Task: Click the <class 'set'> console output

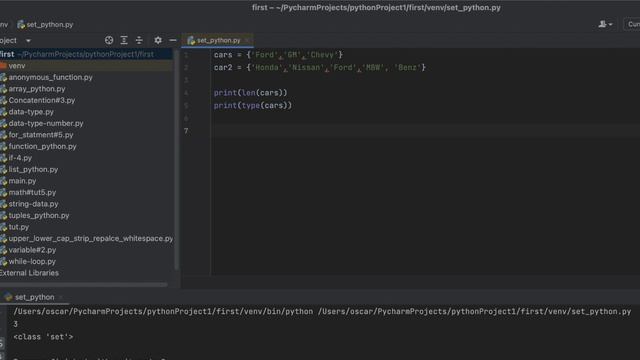Action: coord(43,337)
